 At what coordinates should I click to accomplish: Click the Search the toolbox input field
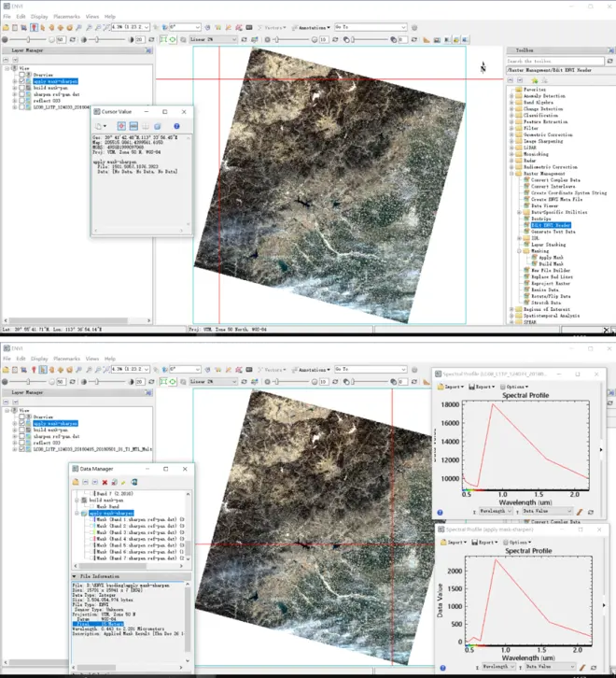(x=555, y=62)
